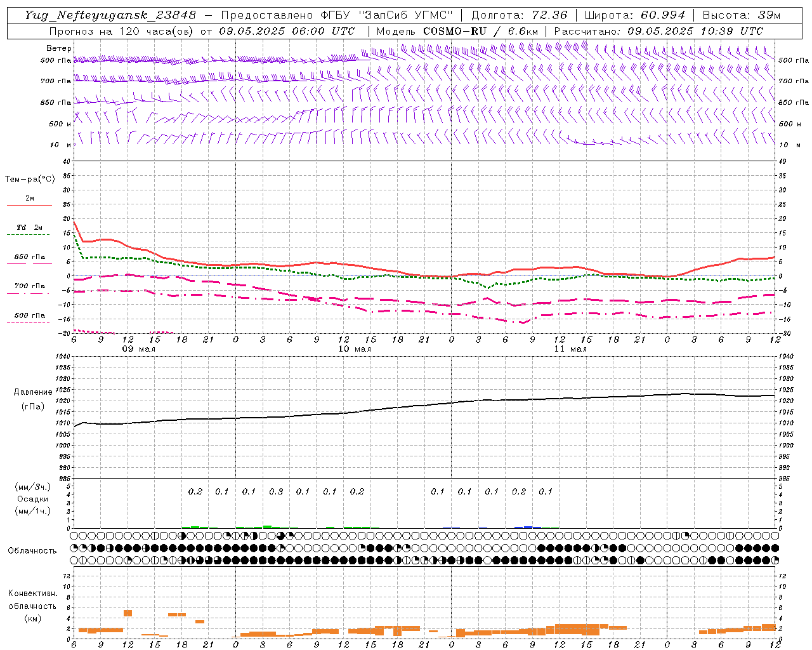
Task: Select the elevation label Высота: 39м
Action: [x=742, y=15]
